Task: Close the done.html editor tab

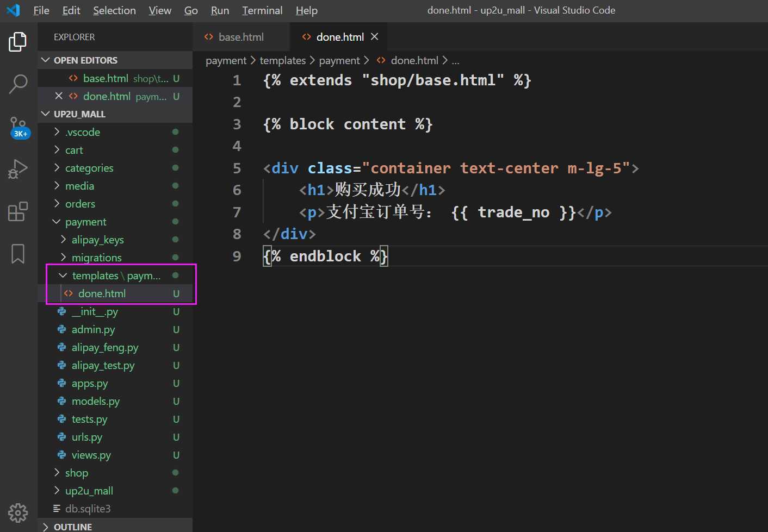Action: (374, 36)
